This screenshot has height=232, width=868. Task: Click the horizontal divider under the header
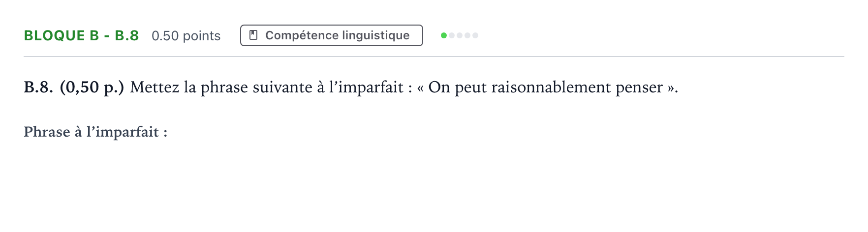434,57
